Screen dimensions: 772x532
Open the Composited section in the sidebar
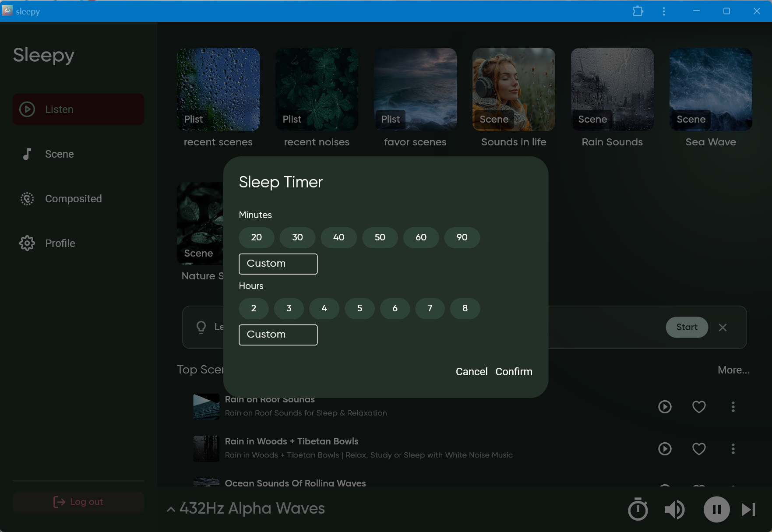coord(73,199)
